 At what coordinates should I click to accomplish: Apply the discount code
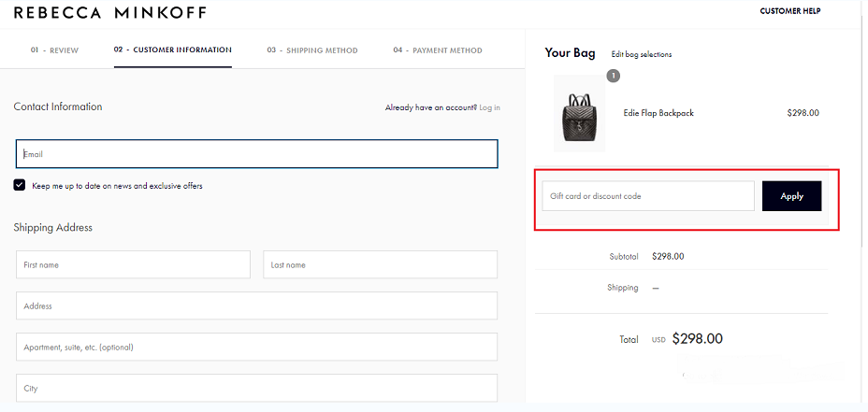791,196
